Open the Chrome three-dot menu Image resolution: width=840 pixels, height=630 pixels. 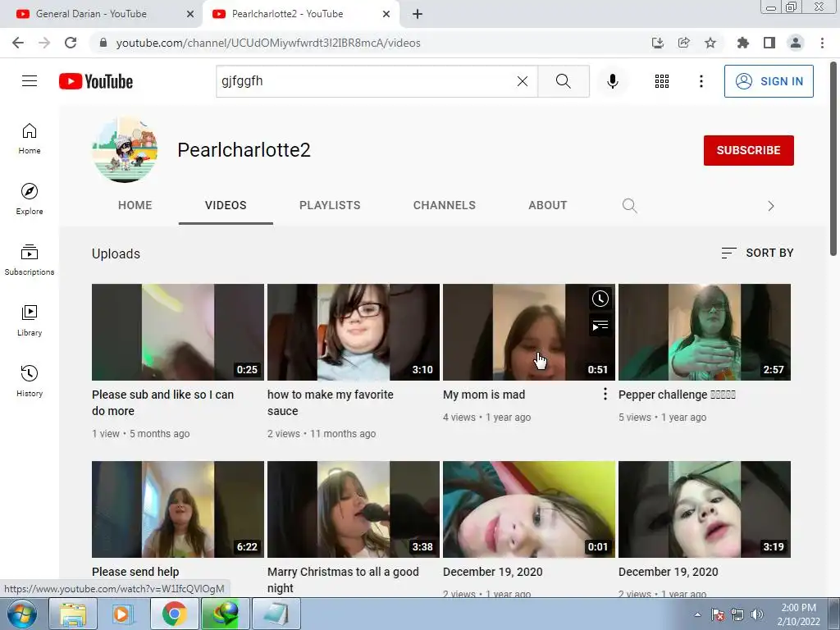coord(822,43)
